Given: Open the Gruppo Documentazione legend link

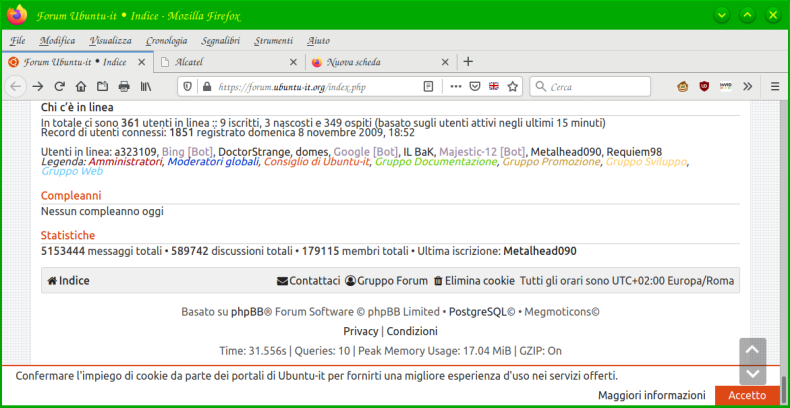Looking at the screenshot, I should pyautogui.click(x=436, y=162).
